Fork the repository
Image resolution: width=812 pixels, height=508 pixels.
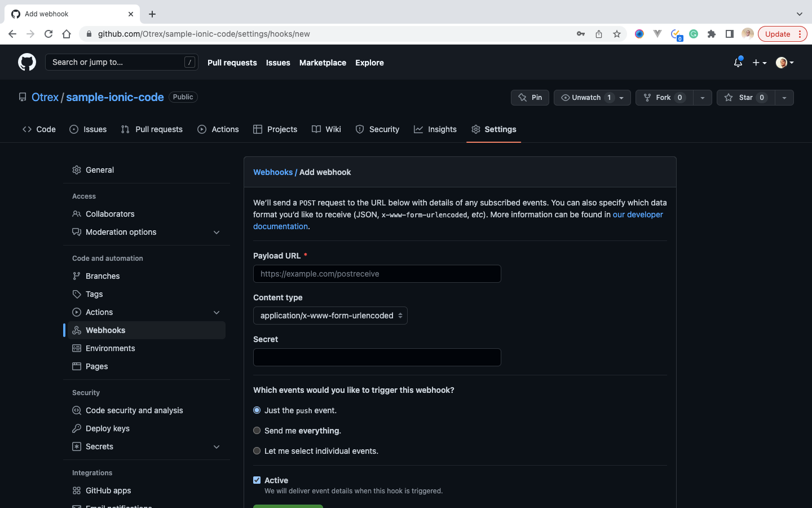pyautogui.click(x=664, y=98)
